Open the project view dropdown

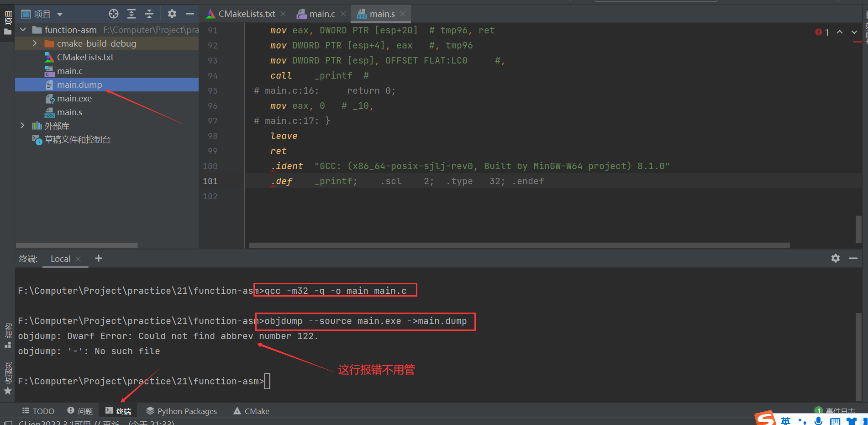pyautogui.click(x=60, y=14)
